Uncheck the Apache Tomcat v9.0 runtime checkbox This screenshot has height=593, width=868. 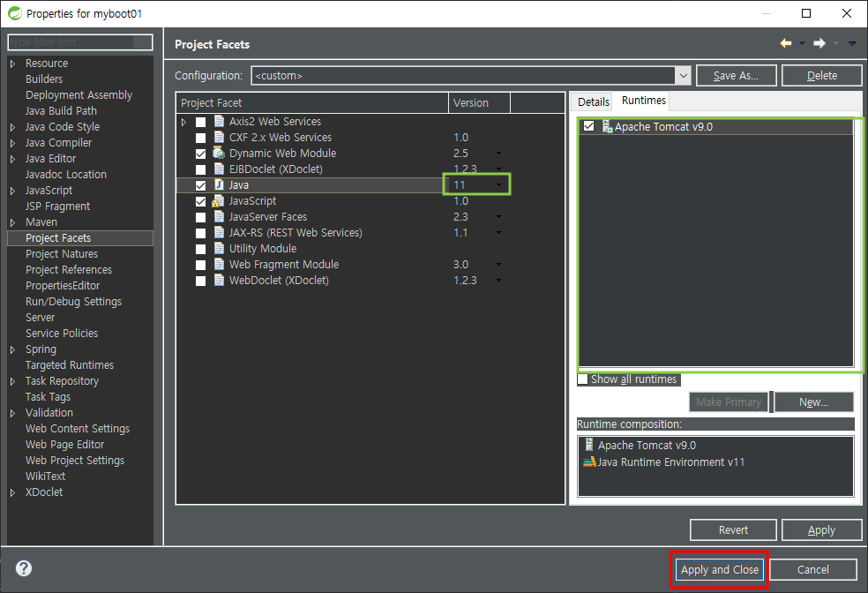588,126
